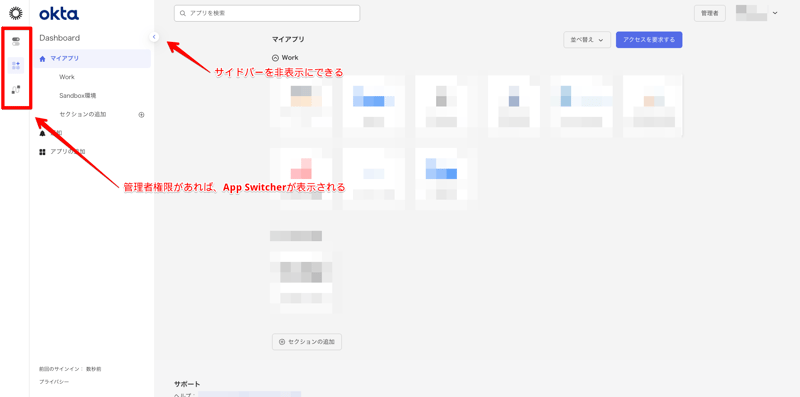Click the サポート heading
The height and width of the screenshot is (397, 800).
coord(187,384)
